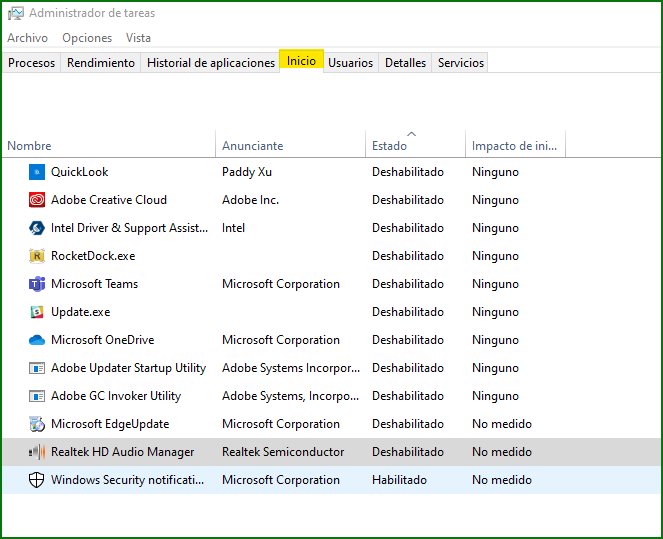This screenshot has height=539, width=663.
Task: Click the Adobe Systems Incorpor... publisher cell
Action: (291, 368)
